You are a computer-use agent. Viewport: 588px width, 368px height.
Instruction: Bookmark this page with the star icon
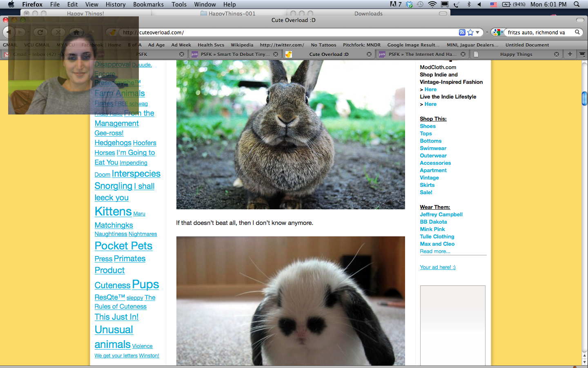click(x=470, y=32)
